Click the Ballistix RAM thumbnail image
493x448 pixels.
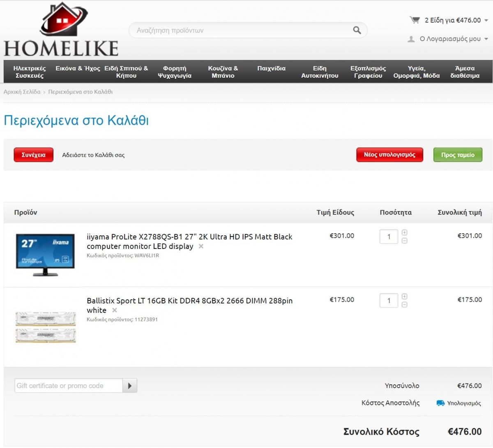point(46,327)
